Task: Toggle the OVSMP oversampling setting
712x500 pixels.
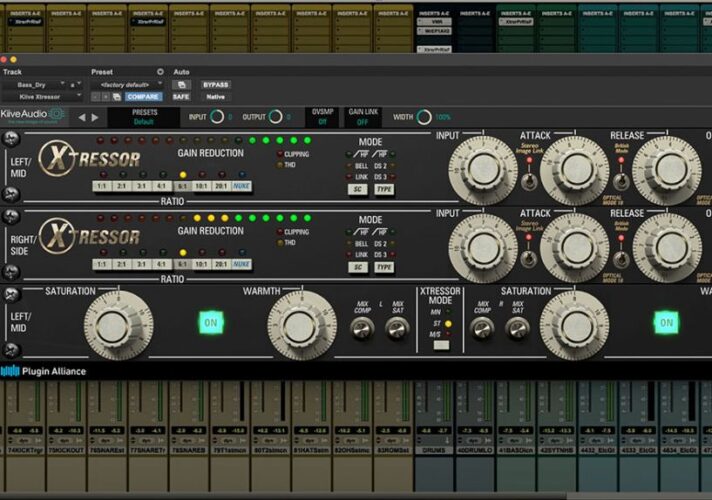Action: pyautogui.click(x=322, y=117)
